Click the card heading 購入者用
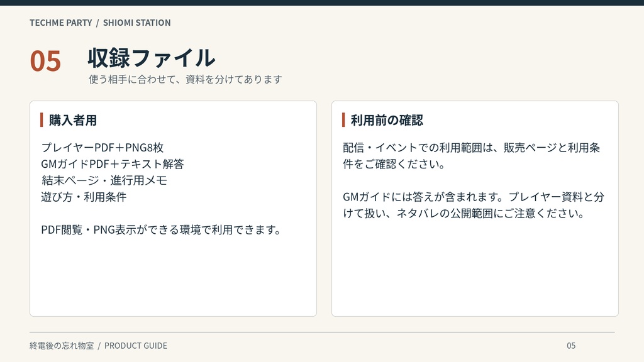This screenshot has width=644, height=362. [73, 120]
